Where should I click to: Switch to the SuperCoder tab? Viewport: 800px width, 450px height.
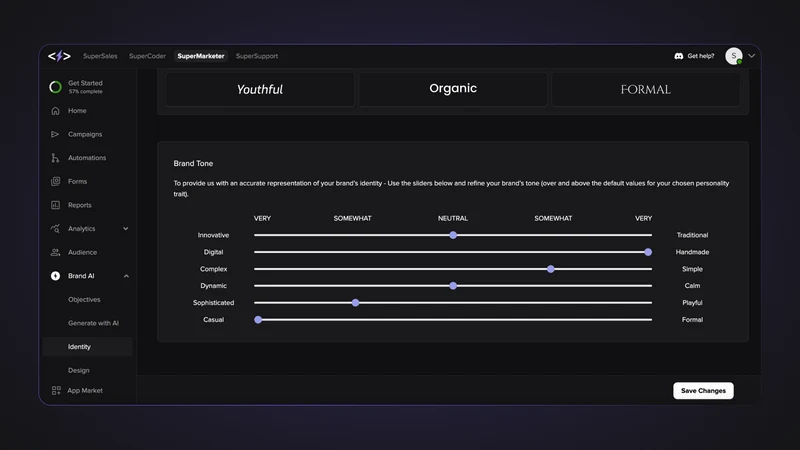(147, 56)
